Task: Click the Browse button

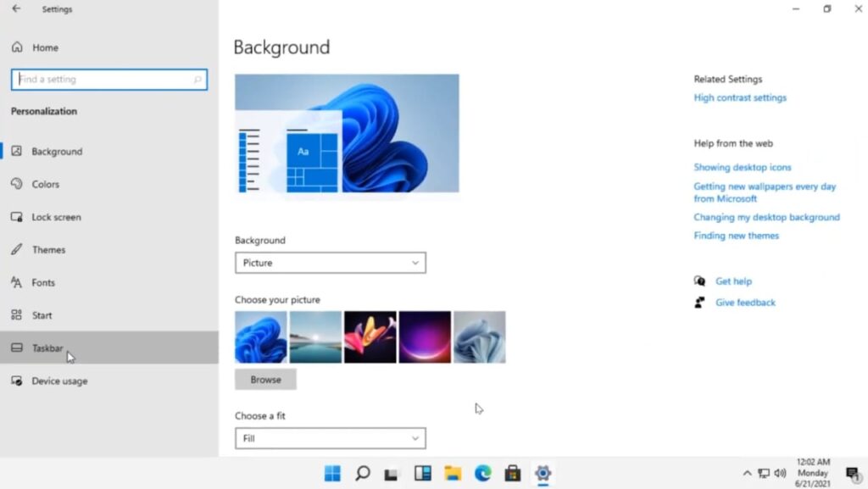Action: (x=265, y=380)
